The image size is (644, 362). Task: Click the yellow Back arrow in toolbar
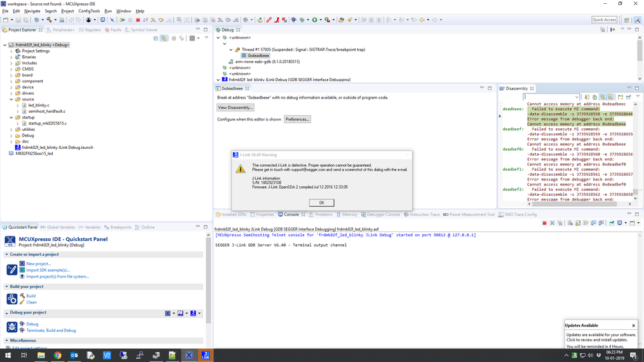tap(422, 20)
